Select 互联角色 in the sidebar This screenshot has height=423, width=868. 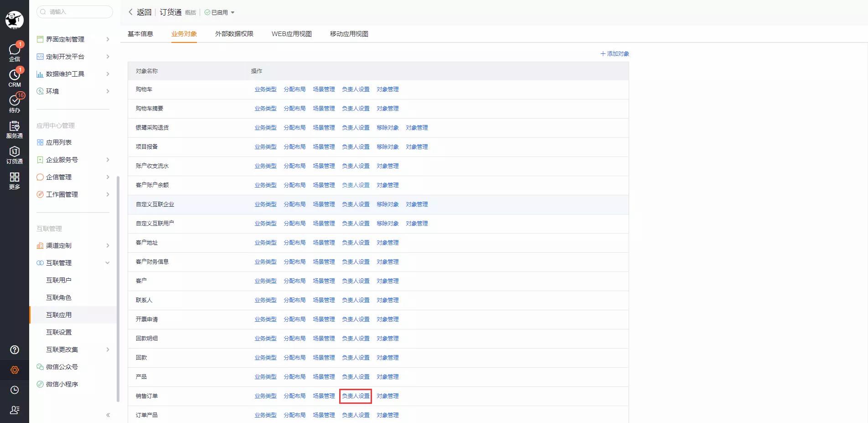tap(59, 298)
